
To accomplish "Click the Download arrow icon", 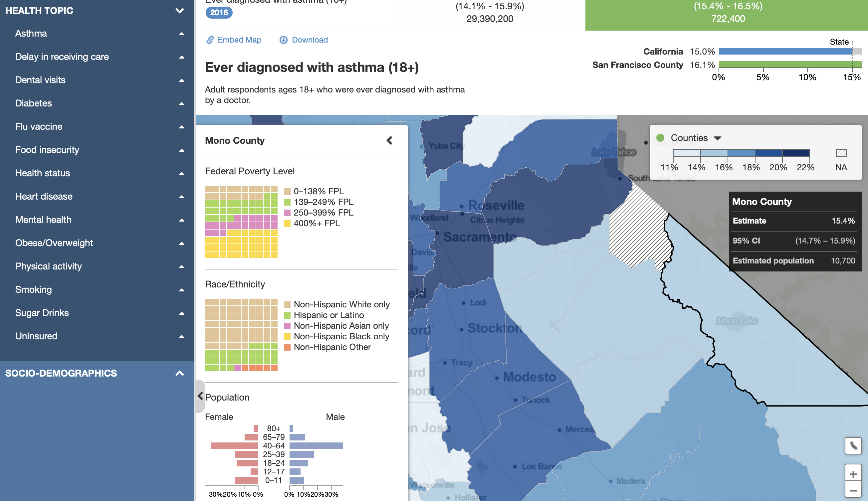I will pos(283,40).
